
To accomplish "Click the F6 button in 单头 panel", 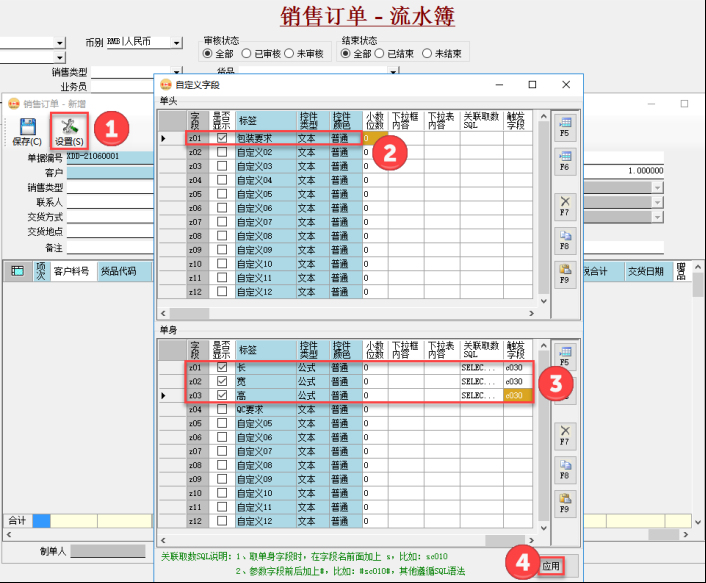I will click(565, 161).
